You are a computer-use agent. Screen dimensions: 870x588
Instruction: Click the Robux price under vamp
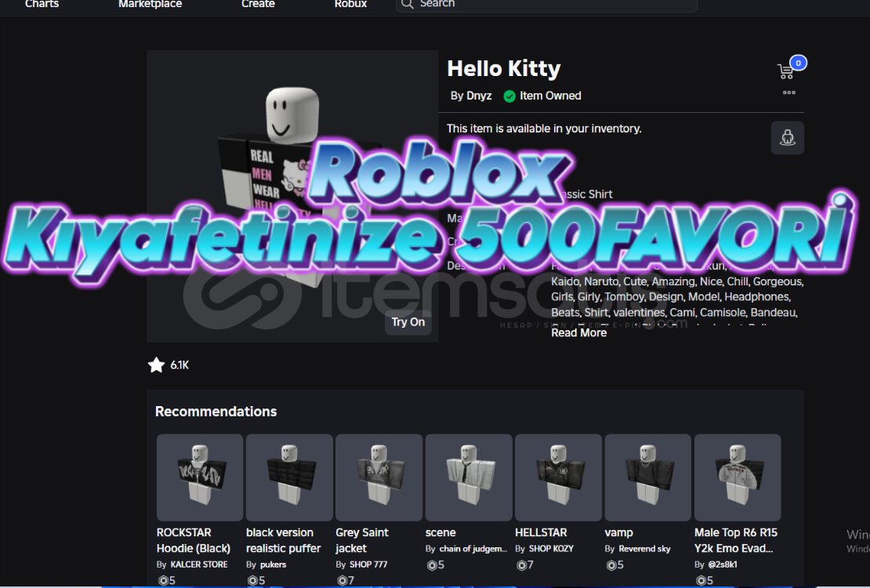[614, 565]
